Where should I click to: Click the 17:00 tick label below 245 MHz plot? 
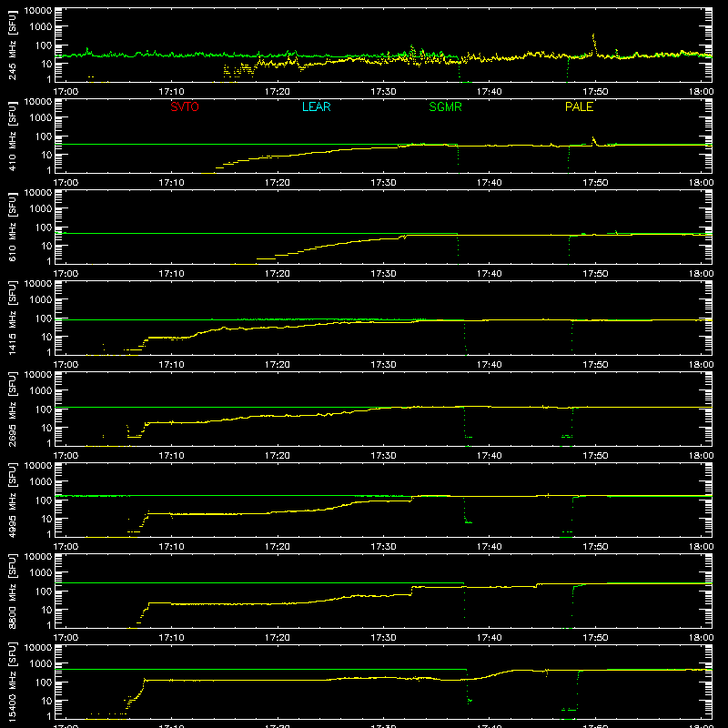(66, 92)
